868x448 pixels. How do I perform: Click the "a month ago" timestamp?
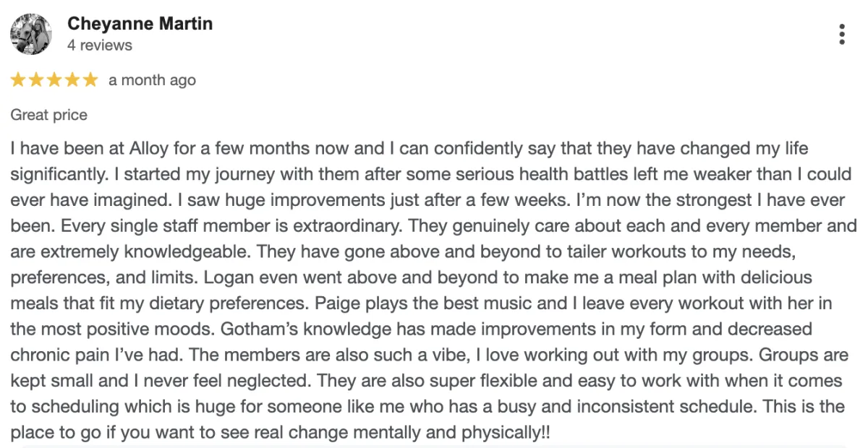click(152, 80)
